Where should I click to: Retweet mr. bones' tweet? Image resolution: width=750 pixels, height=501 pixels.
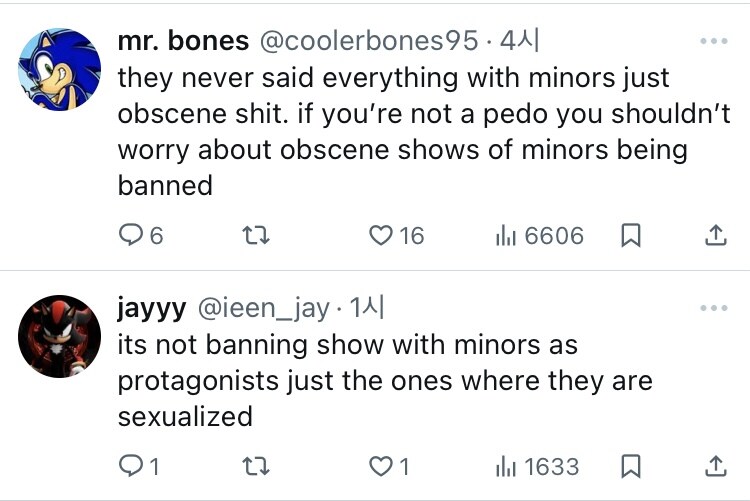pos(257,236)
